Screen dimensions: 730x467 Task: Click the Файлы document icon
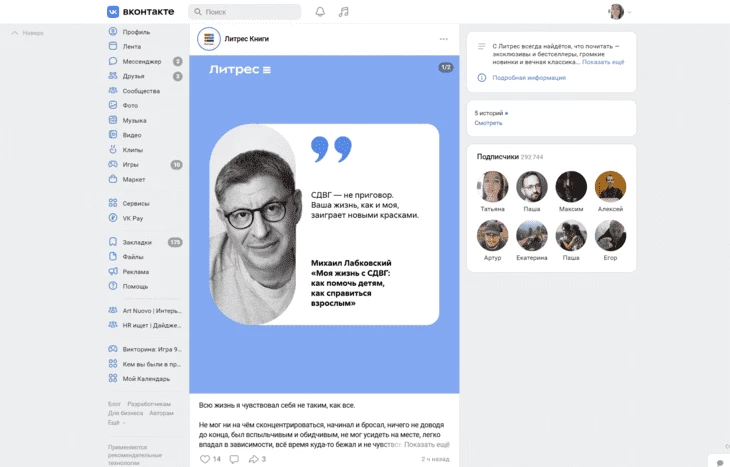pos(113,257)
